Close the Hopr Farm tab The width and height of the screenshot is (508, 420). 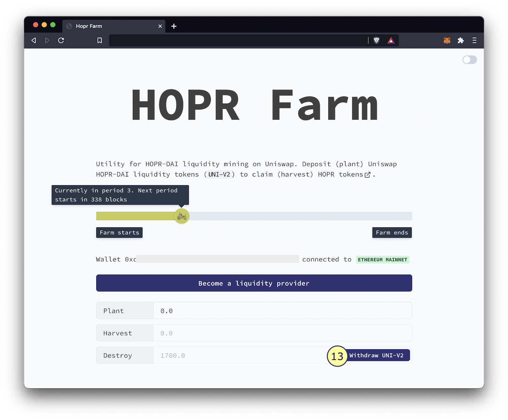click(160, 26)
